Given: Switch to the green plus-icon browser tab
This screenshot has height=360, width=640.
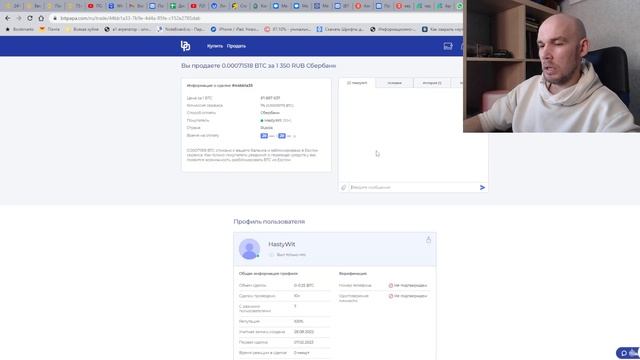Looking at the screenshot, I should [177, 6].
